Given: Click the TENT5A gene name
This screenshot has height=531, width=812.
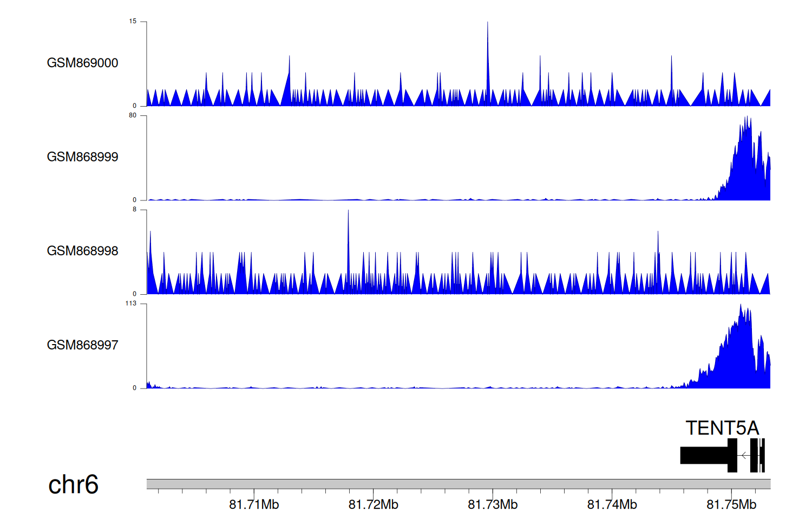Looking at the screenshot, I should pyautogui.click(x=722, y=428).
